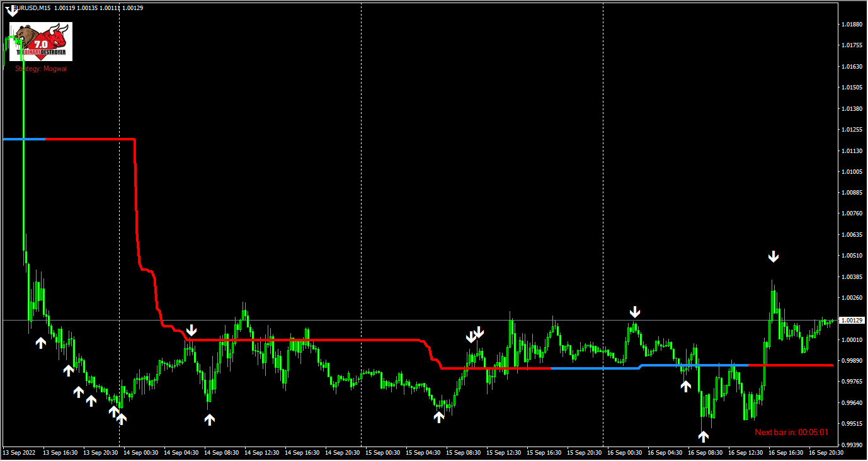Click the 1.00010 price axis label
The image size is (868, 461).
pyautogui.click(x=852, y=340)
